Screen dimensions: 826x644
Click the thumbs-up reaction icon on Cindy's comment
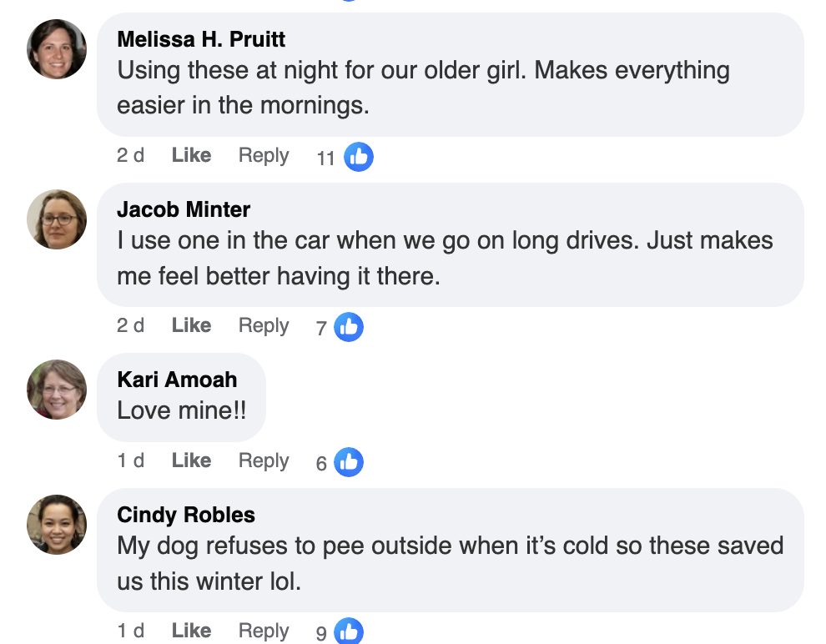tap(349, 631)
